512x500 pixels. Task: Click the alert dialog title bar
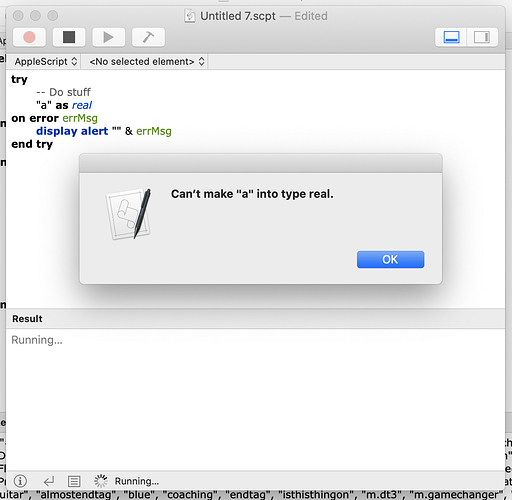(261, 163)
